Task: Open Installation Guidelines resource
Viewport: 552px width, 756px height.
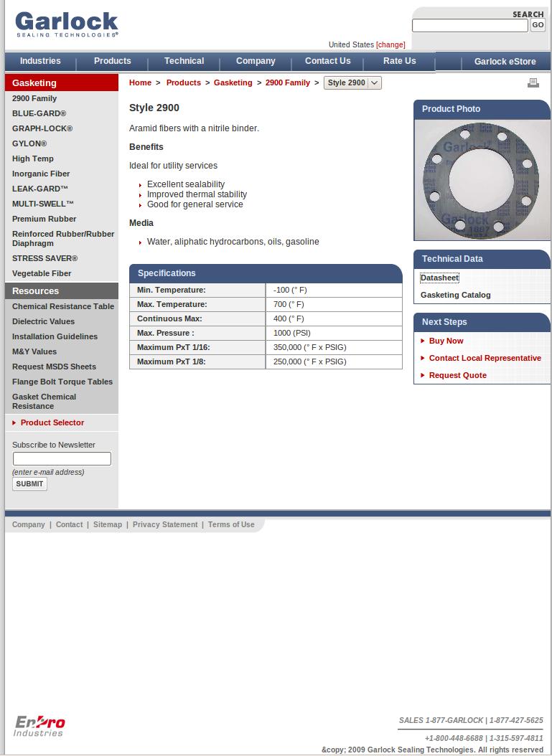Action: point(55,336)
